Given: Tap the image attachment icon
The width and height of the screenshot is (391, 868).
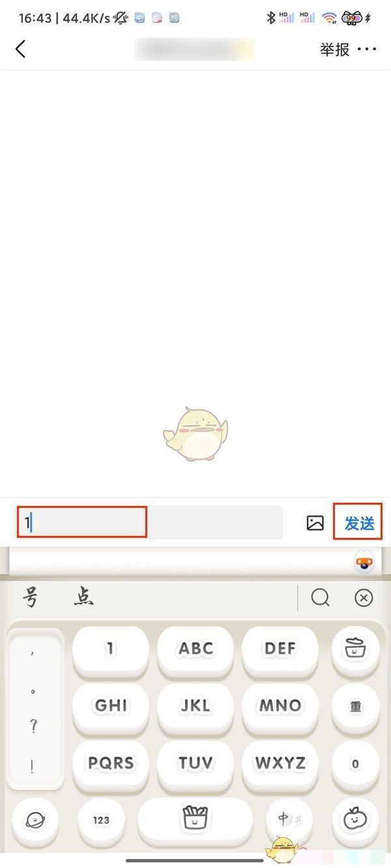Looking at the screenshot, I should click(x=315, y=522).
